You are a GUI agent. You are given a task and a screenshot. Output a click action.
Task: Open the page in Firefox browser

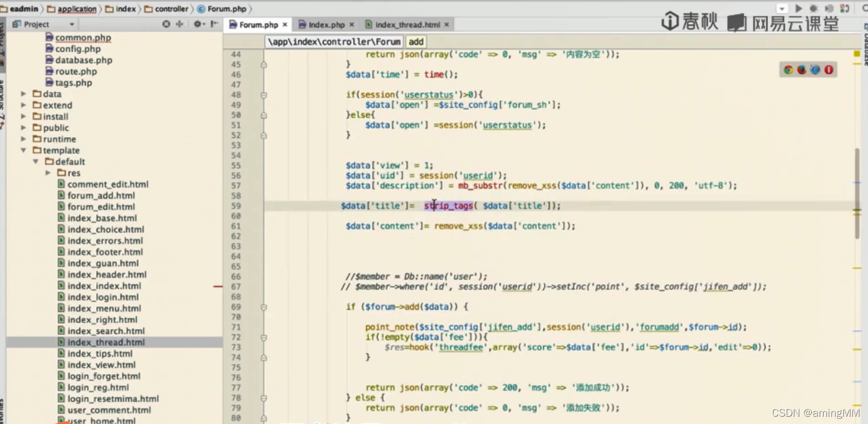(802, 70)
